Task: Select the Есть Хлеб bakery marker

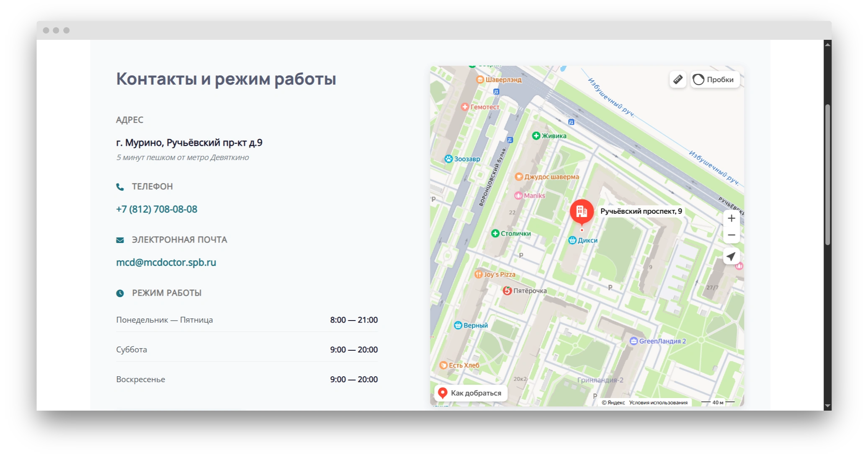Action: (459, 365)
